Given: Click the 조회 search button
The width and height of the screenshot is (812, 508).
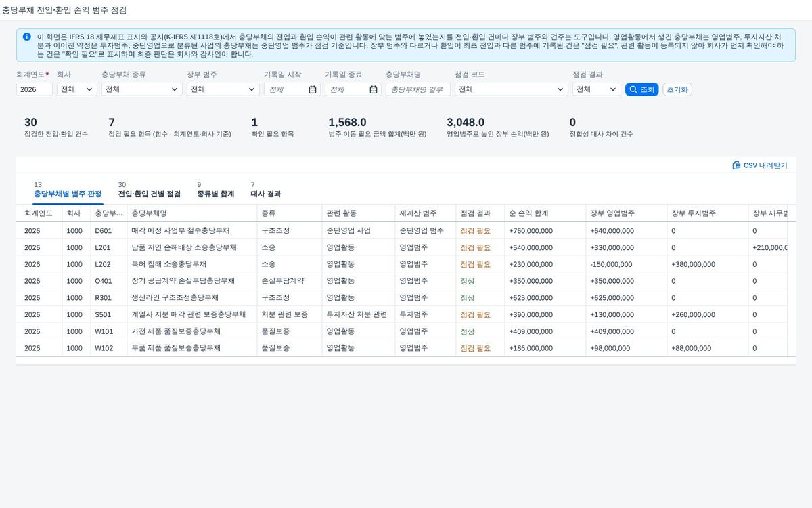Looking at the screenshot, I should tap(641, 89).
